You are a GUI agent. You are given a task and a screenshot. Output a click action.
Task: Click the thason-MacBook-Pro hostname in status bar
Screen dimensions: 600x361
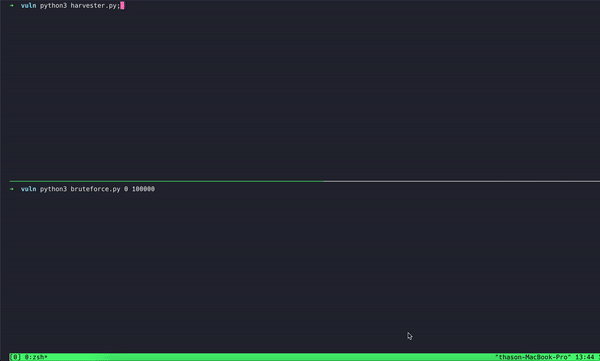click(533, 357)
